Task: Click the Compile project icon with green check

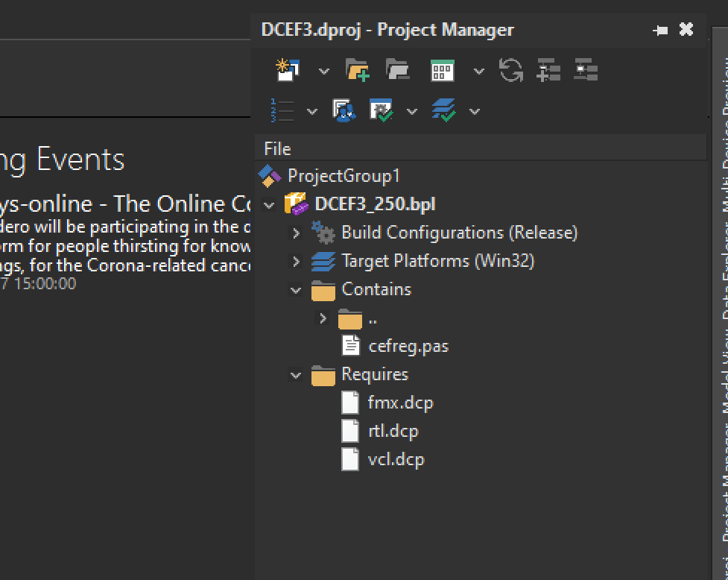Action: pyautogui.click(x=382, y=110)
